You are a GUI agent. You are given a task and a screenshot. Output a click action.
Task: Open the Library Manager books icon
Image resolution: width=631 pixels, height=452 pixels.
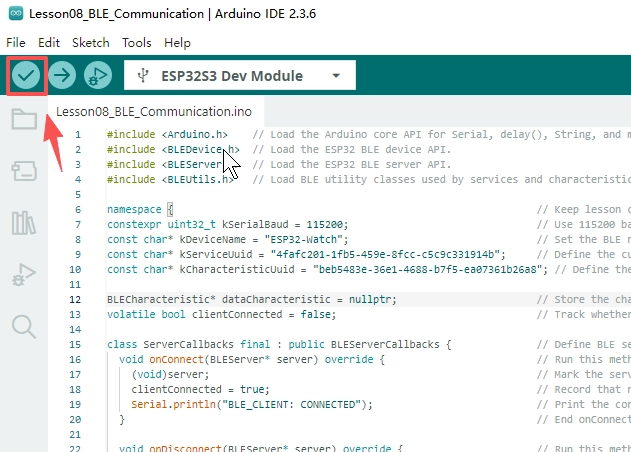[x=24, y=223]
